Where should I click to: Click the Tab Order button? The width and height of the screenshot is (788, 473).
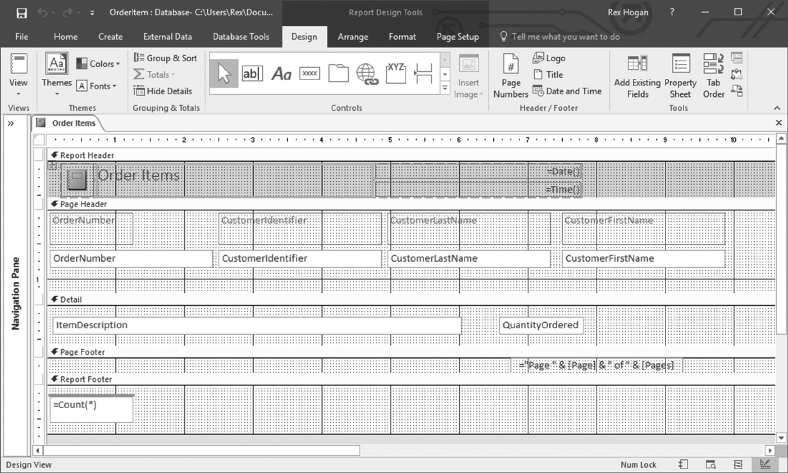[x=714, y=76]
